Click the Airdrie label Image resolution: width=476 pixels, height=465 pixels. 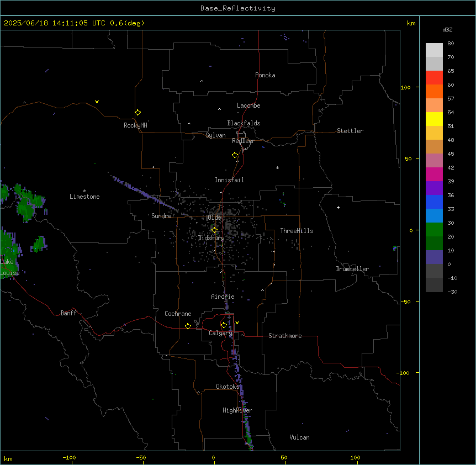[x=223, y=297]
